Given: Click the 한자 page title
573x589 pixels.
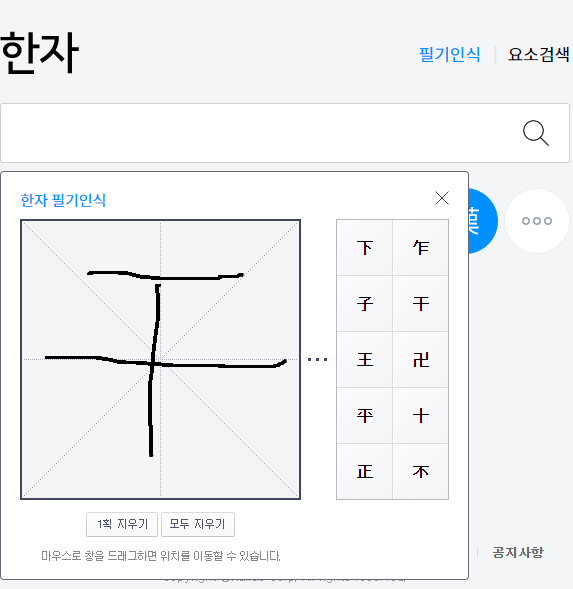Looking at the screenshot, I should (39, 53).
